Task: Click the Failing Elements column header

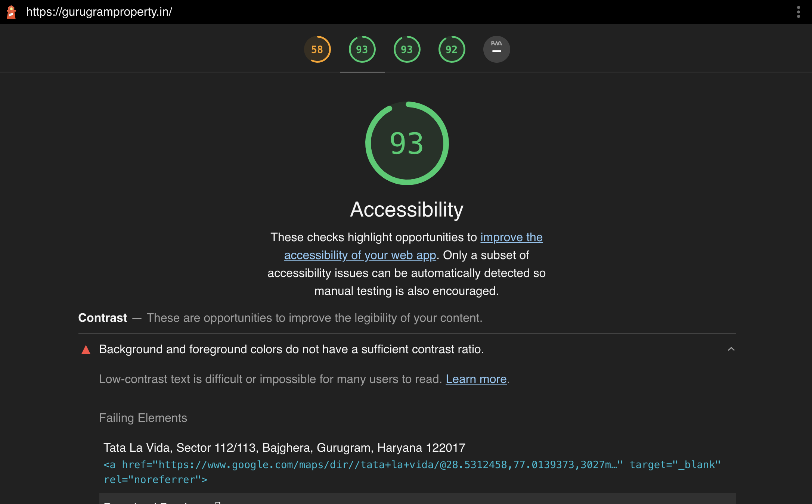Action: pos(143,418)
